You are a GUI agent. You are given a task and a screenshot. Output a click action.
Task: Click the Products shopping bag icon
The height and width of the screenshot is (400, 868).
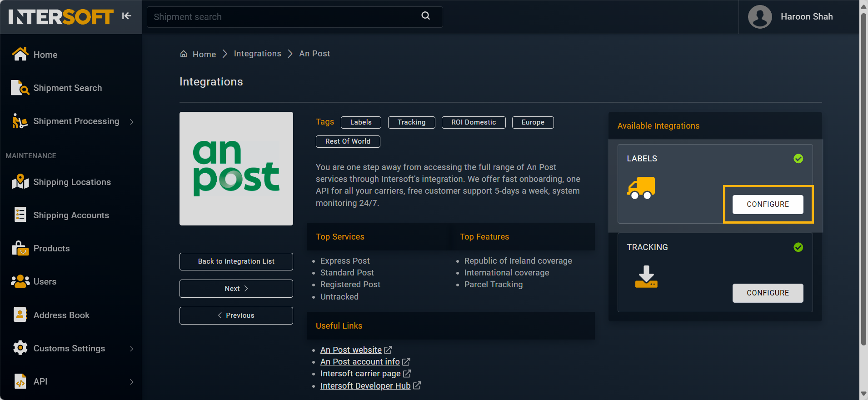(x=20, y=248)
